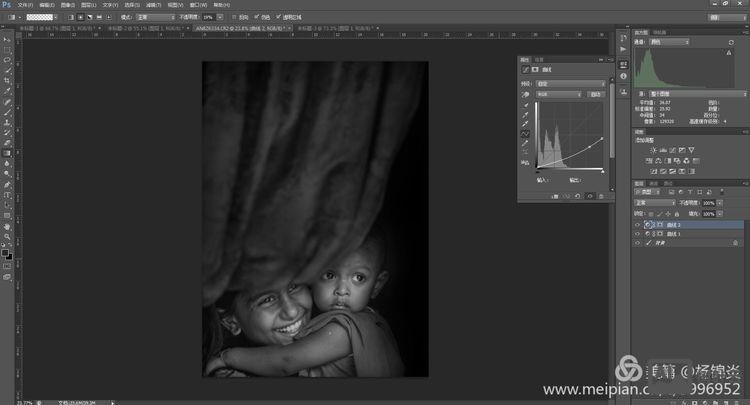Hide the Background layer

click(x=638, y=243)
